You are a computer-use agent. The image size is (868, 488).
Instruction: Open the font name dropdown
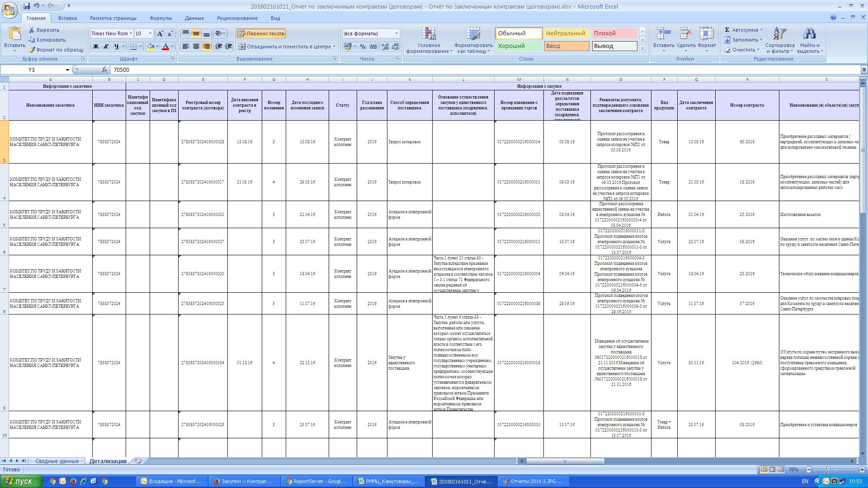pyautogui.click(x=131, y=33)
